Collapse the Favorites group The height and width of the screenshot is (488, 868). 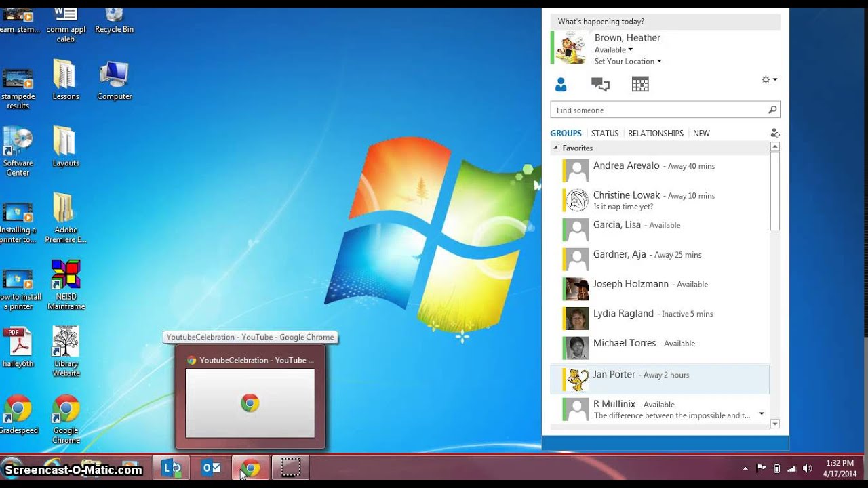(556, 148)
